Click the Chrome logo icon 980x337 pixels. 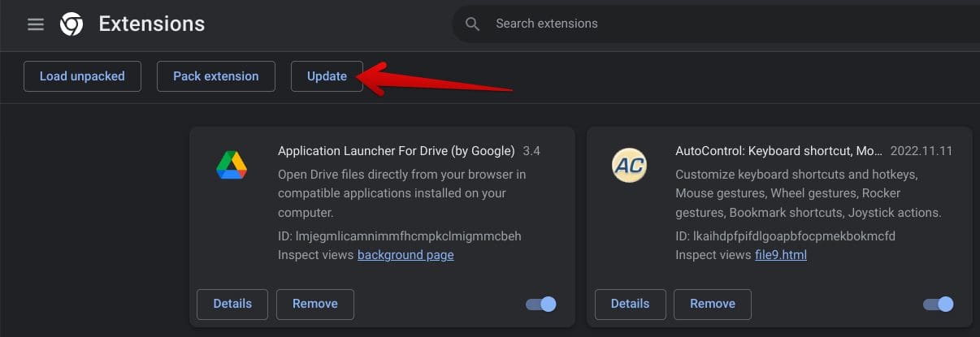click(x=71, y=24)
